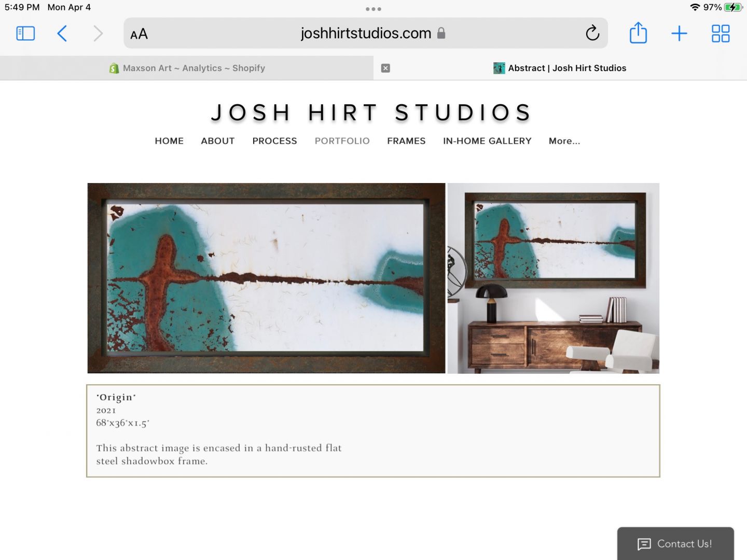
Task: View the room mockup image of Origin
Action: pyautogui.click(x=554, y=278)
